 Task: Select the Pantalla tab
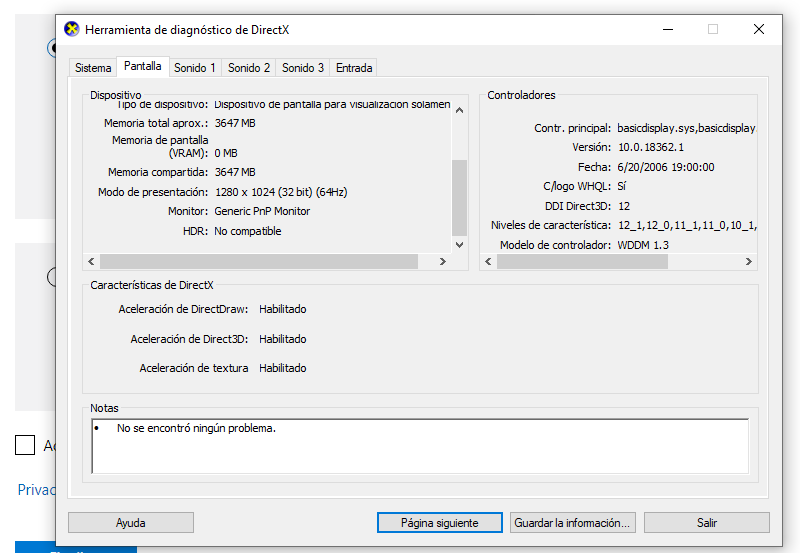(143, 66)
